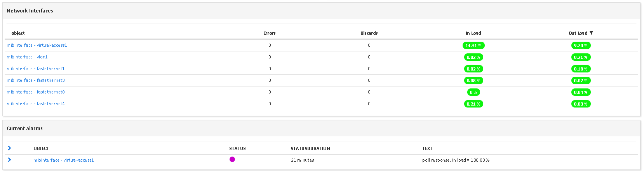
Task: Expand all alarms via header chevron
Action: click(9, 148)
